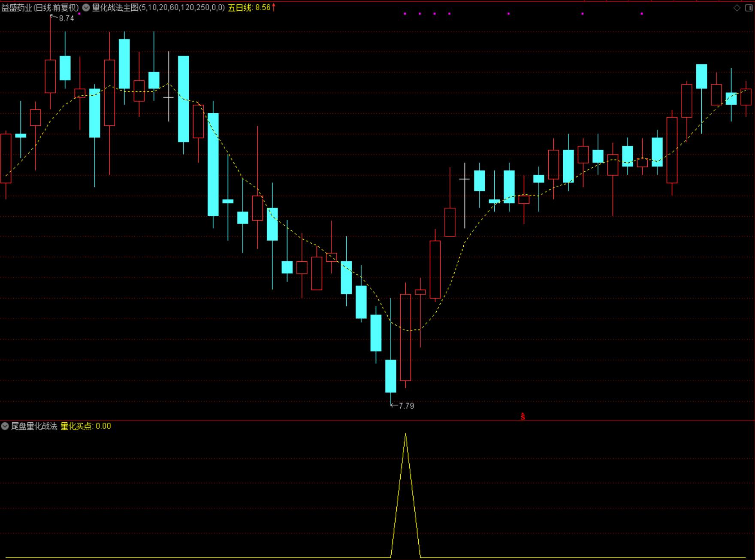
Task: Click the red up-arrow beside 8.56
Action: (x=274, y=7)
